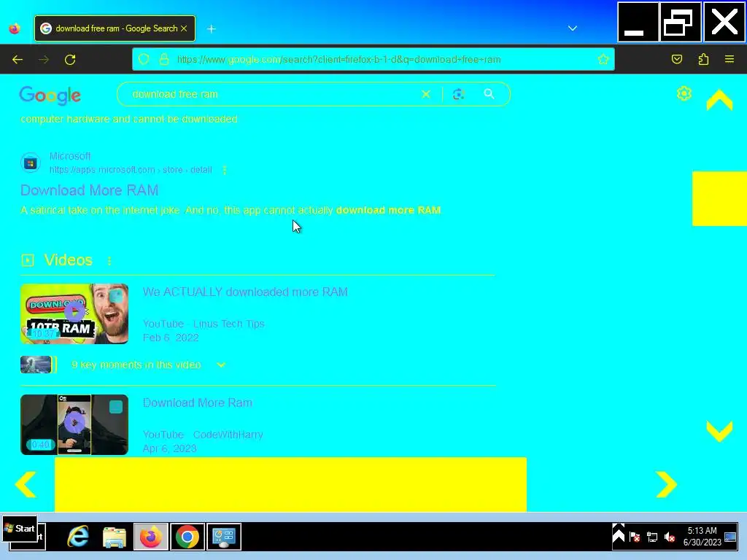Open File Explorer from taskbar
Screen dimensions: 747x560
click(x=115, y=537)
